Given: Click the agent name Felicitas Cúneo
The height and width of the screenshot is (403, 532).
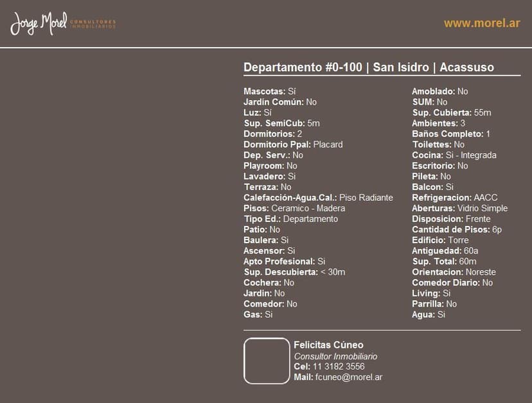Looking at the screenshot, I should pyautogui.click(x=328, y=345).
